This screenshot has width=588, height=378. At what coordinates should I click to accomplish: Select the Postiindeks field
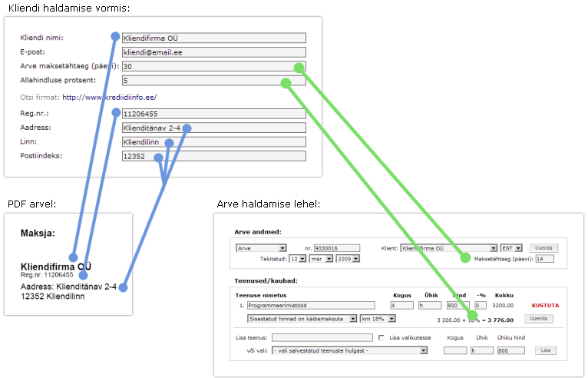[x=213, y=156]
